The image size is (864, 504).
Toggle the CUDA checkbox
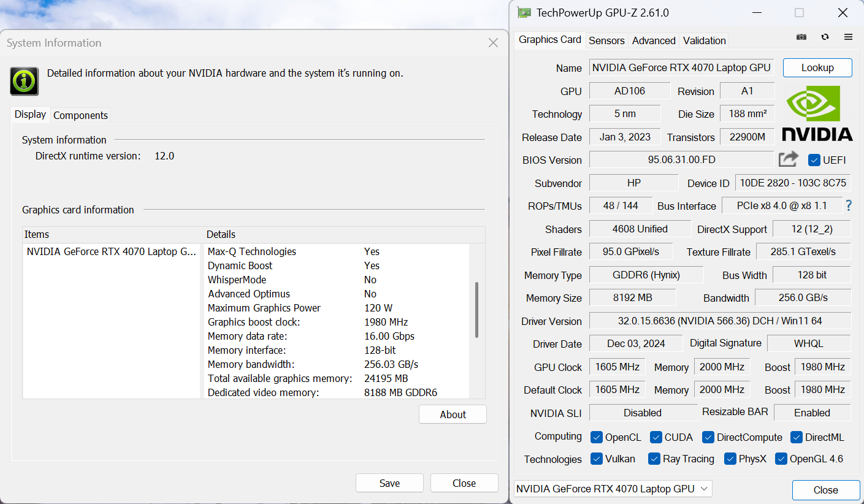click(x=656, y=437)
